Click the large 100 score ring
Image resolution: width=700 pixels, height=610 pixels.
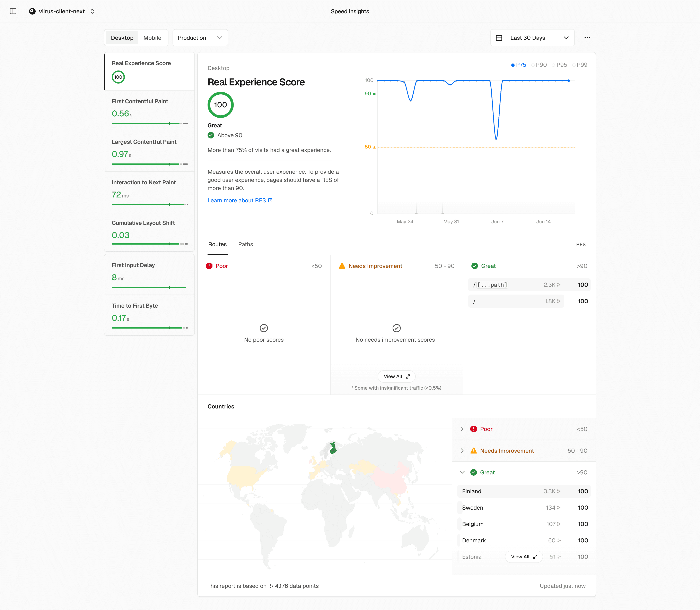(220, 105)
